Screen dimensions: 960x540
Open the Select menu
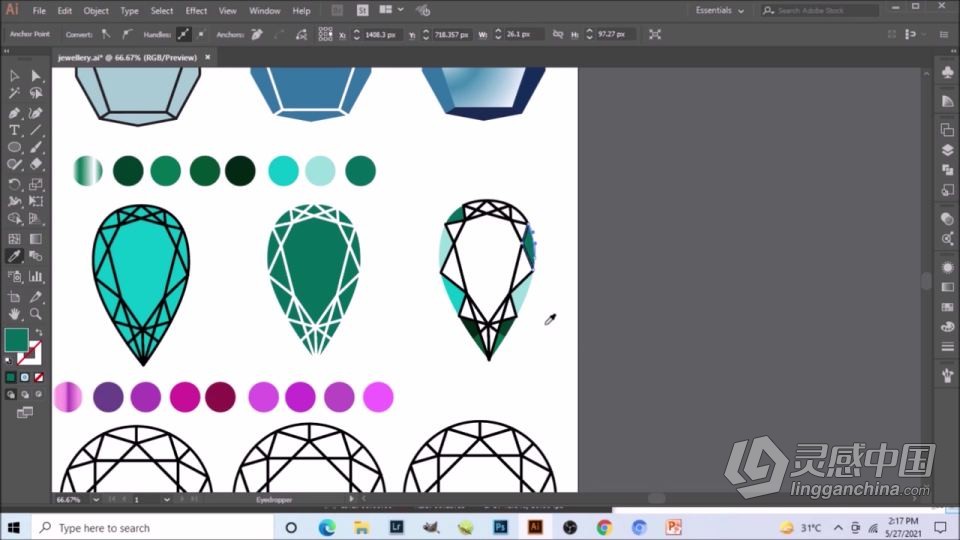(x=162, y=10)
